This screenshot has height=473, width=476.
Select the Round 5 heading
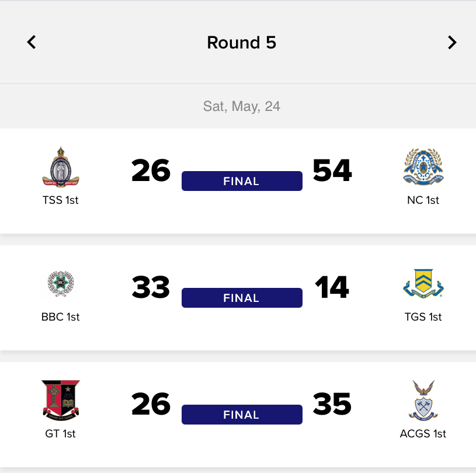[x=242, y=42]
